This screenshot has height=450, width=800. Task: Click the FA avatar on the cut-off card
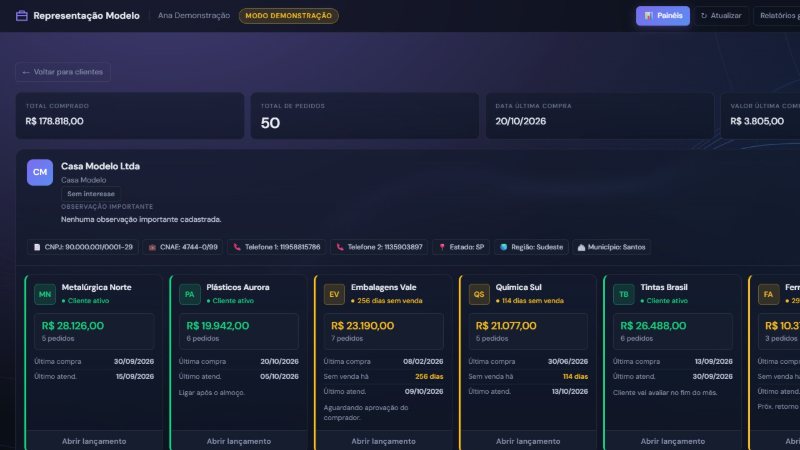768,294
